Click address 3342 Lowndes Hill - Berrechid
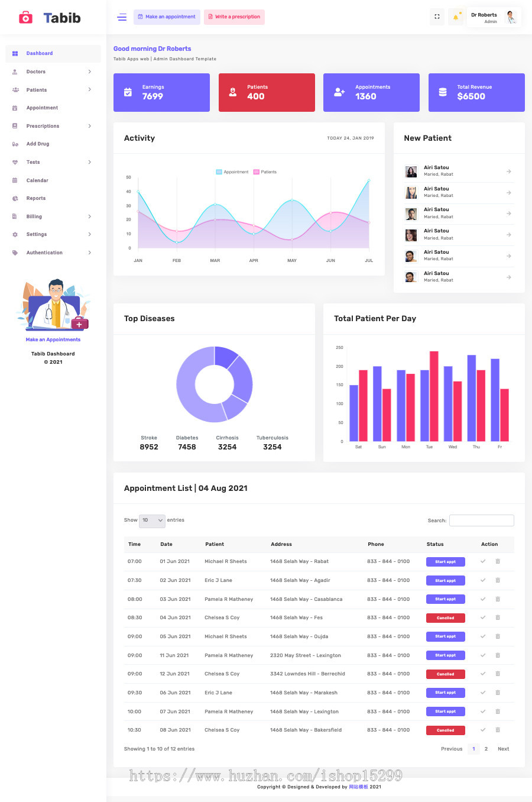 pos(307,674)
